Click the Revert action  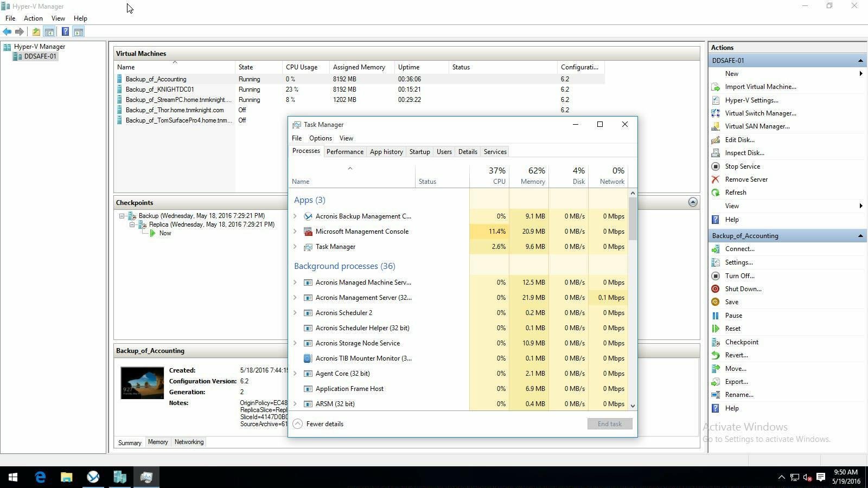click(736, 355)
